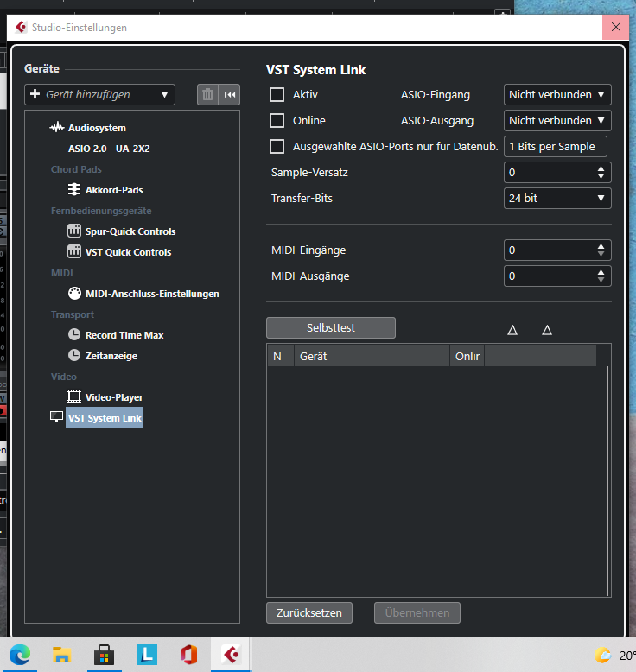Click the Fernbedienungsgeräte category label
Image resolution: width=636 pixels, height=672 pixels.
(x=101, y=211)
